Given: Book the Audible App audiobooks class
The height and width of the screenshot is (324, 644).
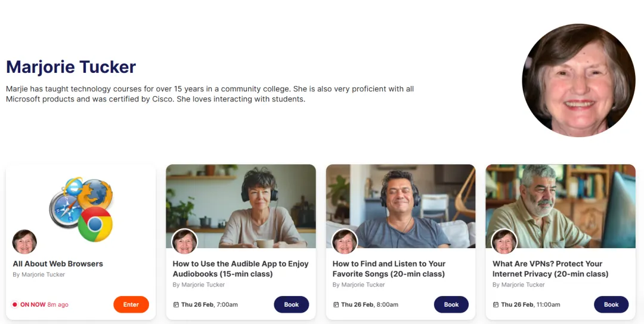Looking at the screenshot, I should tap(291, 304).
